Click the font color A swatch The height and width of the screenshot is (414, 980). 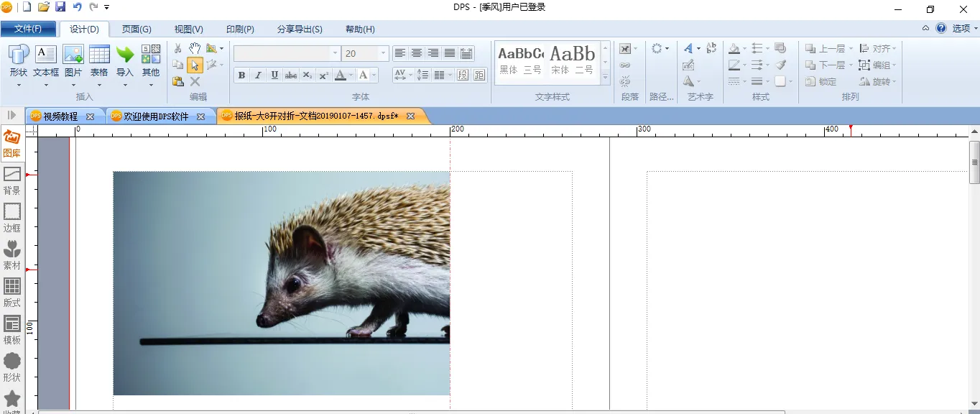[x=341, y=75]
